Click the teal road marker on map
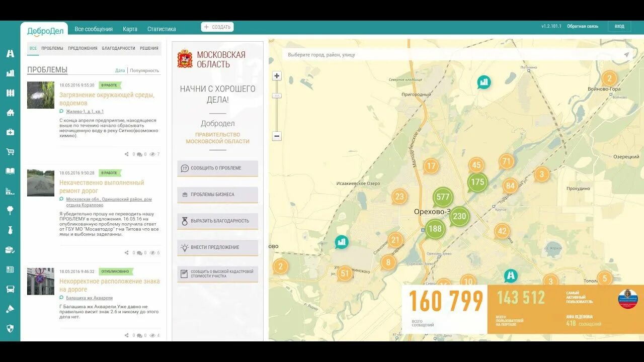The width and height of the screenshot is (644, 362). pos(511,275)
